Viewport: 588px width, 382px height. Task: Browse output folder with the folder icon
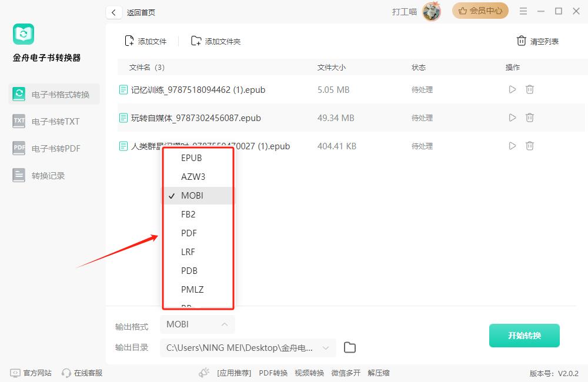[349, 347]
